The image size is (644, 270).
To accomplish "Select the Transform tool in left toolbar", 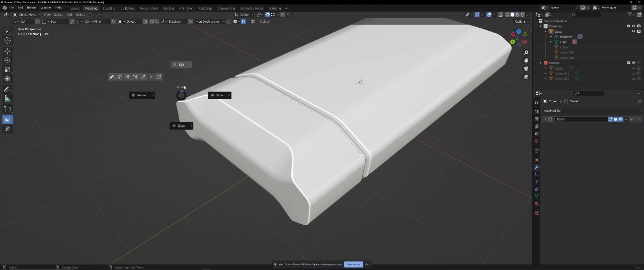I will 7,79.
